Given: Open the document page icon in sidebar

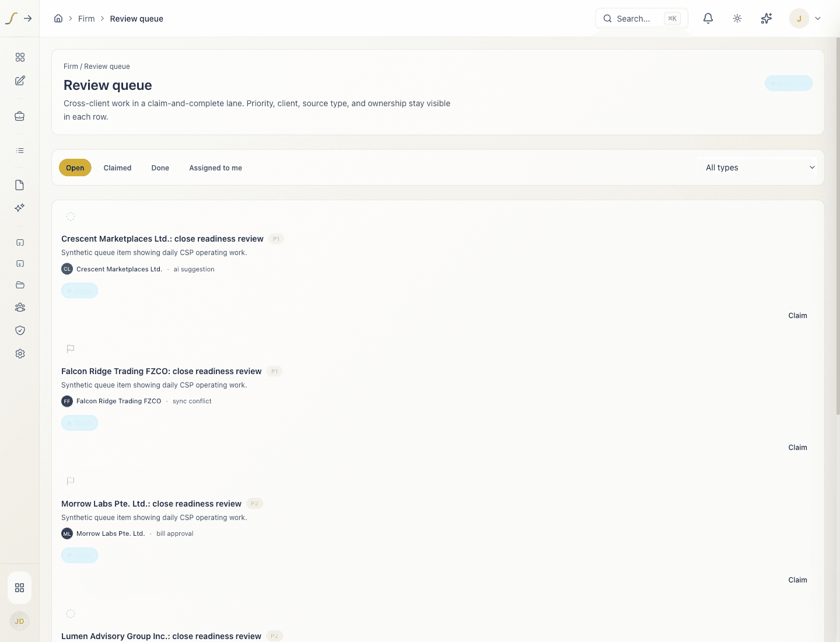Looking at the screenshot, I should 20,185.
